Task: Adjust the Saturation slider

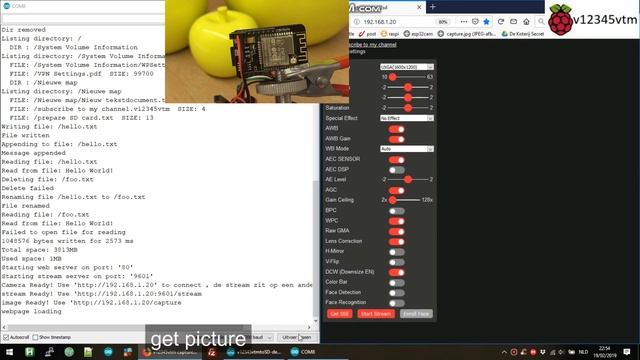Action: pos(408,108)
